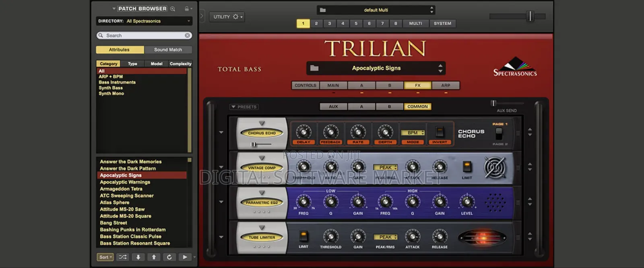Image resolution: width=644 pixels, height=268 pixels.
Task: Audition the patch with the play button
Action: pos(185,257)
